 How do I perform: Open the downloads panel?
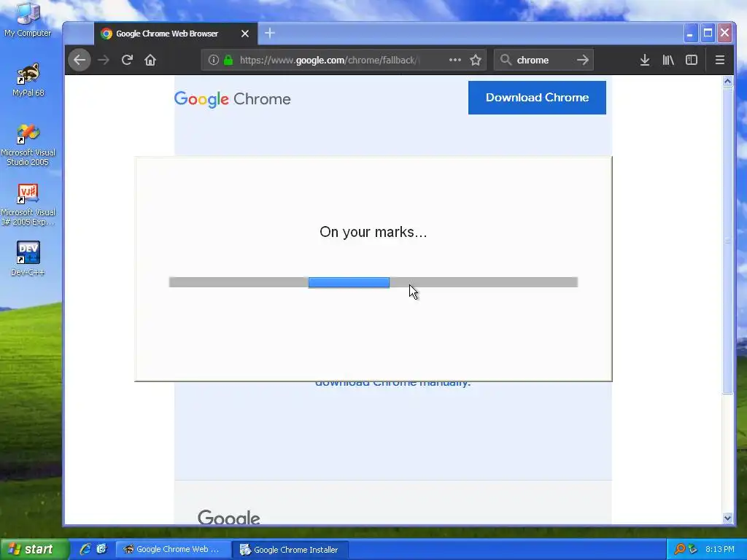pyautogui.click(x=645, y=60)
